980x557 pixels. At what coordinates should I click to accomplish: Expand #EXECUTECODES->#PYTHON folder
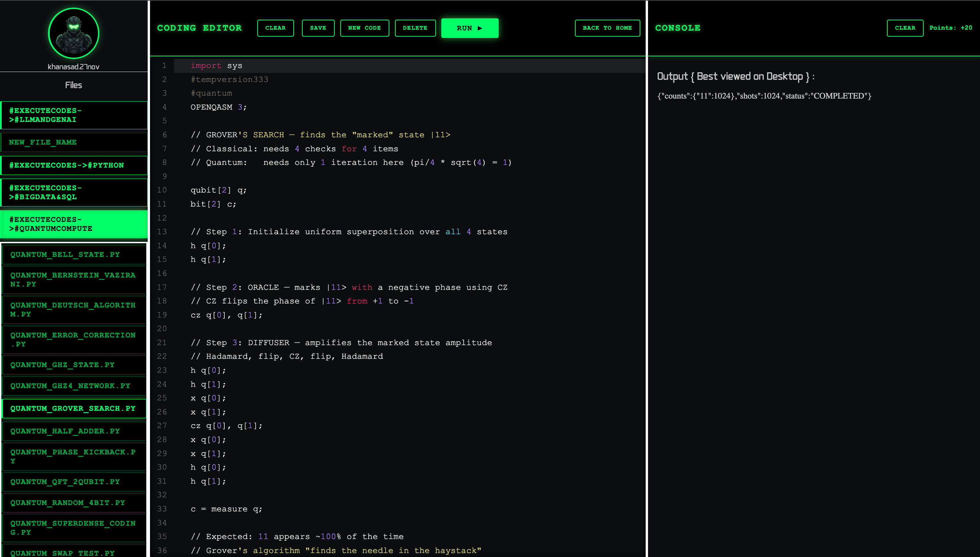click(74, 165)
